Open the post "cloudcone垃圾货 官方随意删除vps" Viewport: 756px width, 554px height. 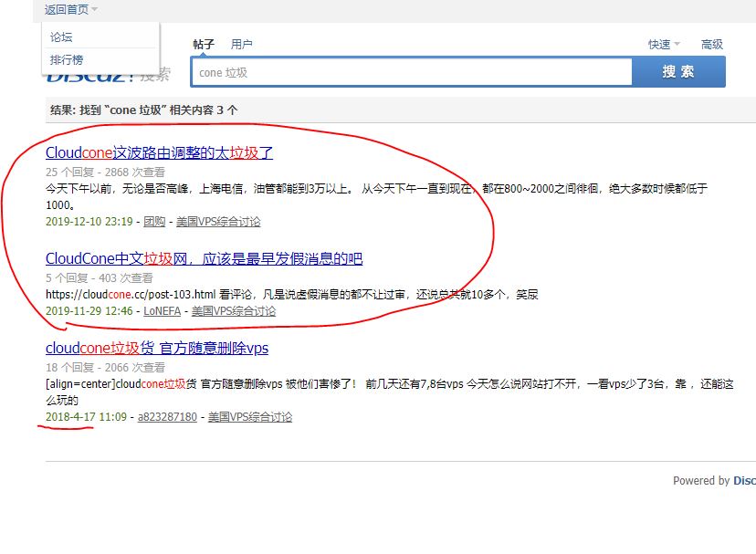point(157,349)
